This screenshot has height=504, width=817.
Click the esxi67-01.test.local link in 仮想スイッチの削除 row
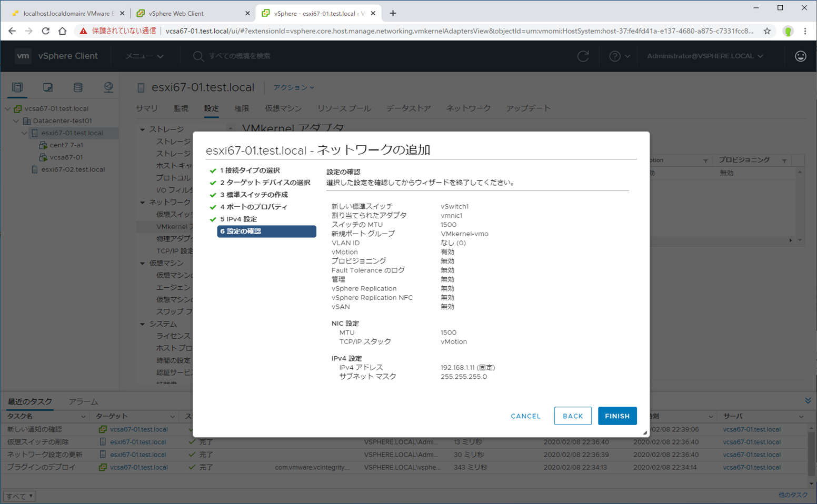point(138,442)
